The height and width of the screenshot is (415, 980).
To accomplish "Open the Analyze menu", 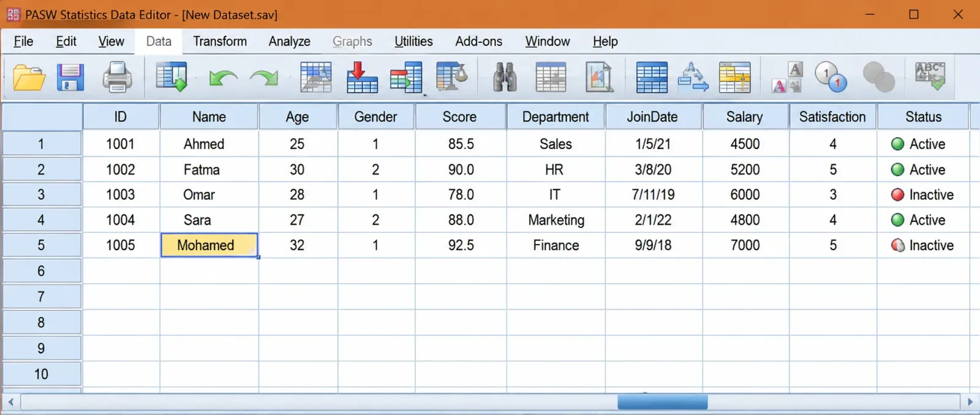I will tap(289, 41).
